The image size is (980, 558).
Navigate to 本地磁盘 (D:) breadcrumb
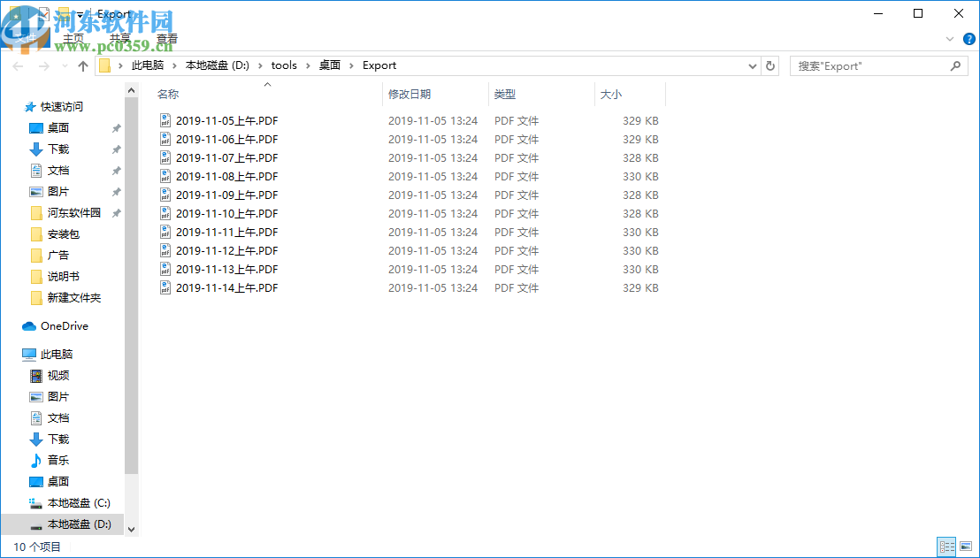point(218,65)
